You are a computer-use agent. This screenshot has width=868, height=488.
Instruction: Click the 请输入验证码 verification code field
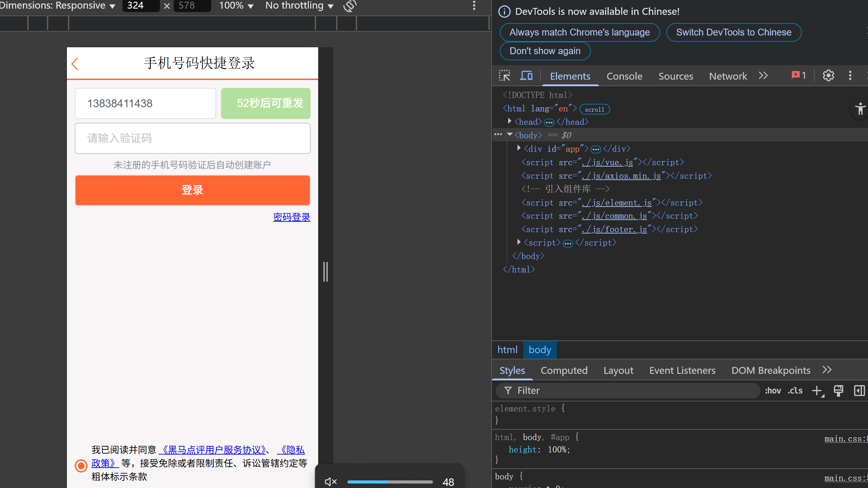click(192, 138)
